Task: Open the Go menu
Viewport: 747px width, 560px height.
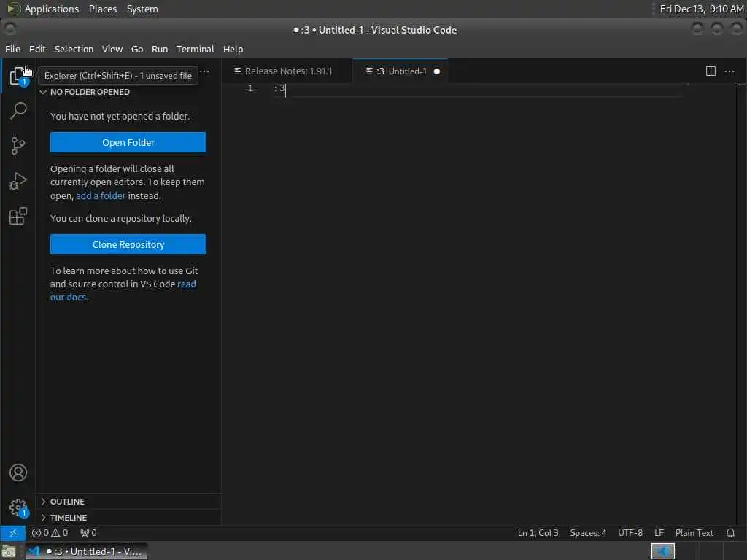Action: click(x=137, y=49)
